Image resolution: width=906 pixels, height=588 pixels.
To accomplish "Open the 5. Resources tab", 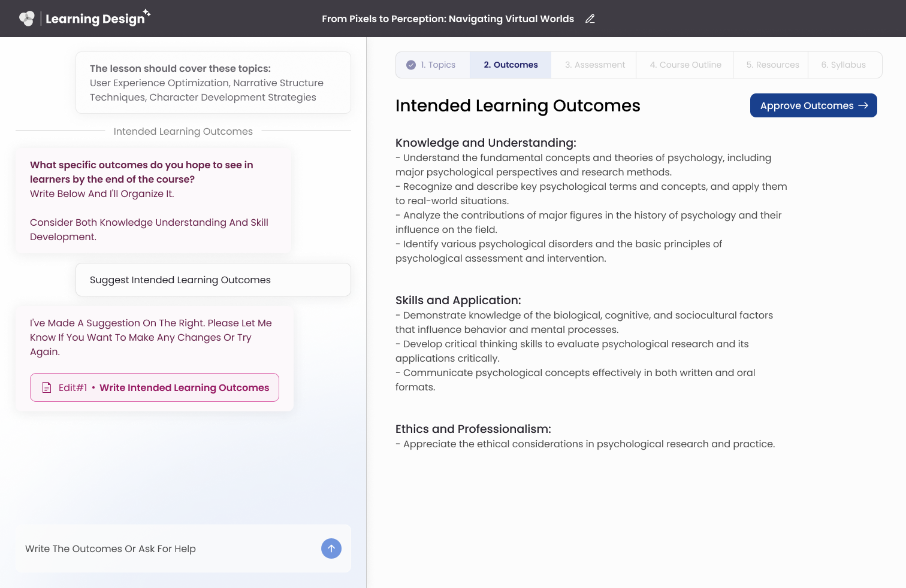I will 772,65.
